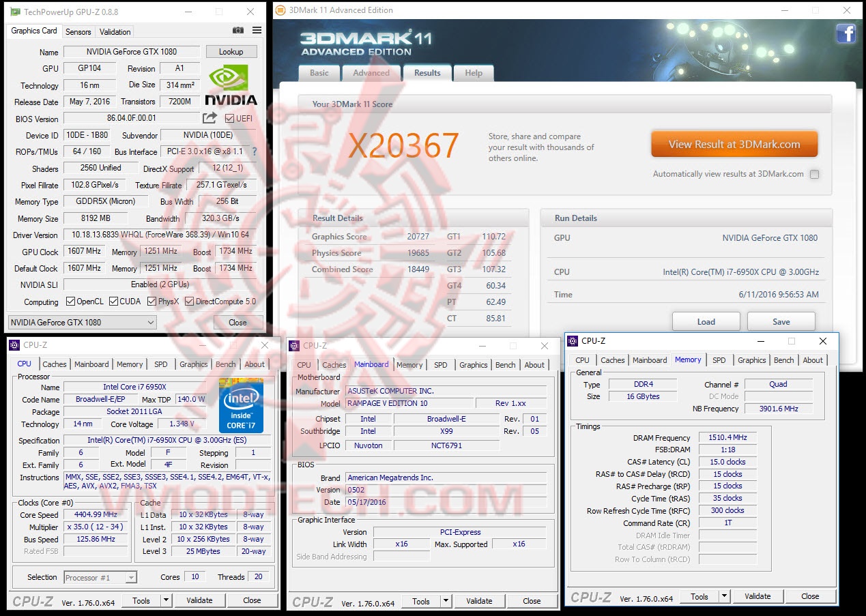Image resolution: width=866 pixels, height=616 pixels.
Task: Click View Result at 3DMark.com button
Action: point(734,144)
